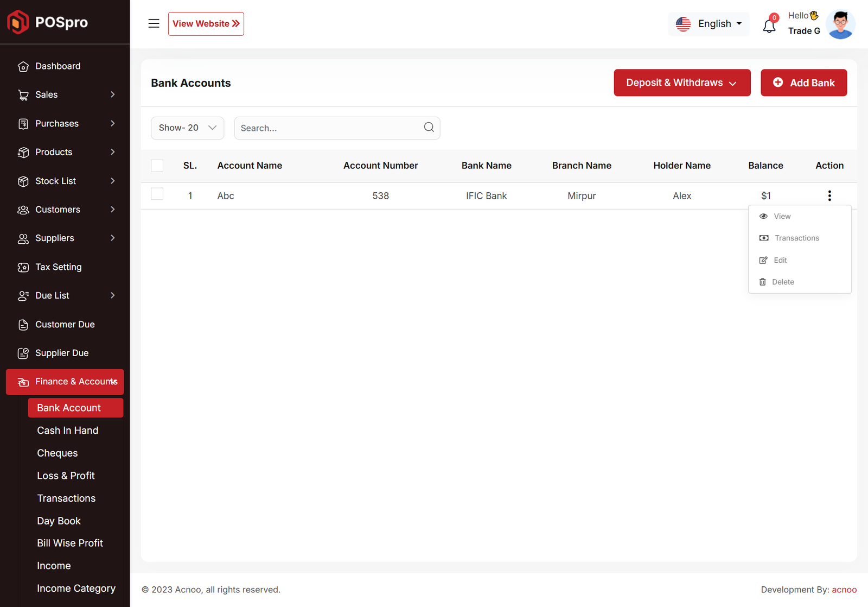Expand the Deposit & Withdraws dropdown
This screenshot has width=868, height=607.
[x=681, y=83]
